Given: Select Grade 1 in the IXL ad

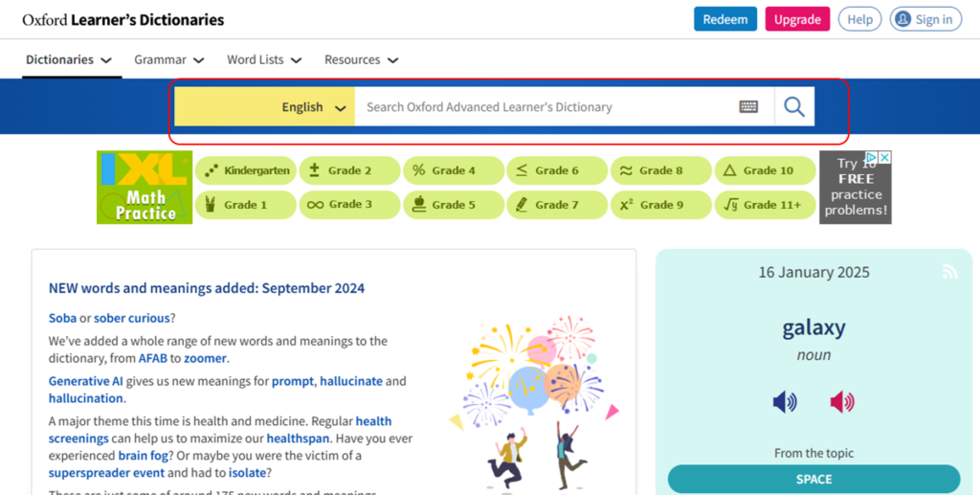Looking at the screenshot, I should pos(246,204).
